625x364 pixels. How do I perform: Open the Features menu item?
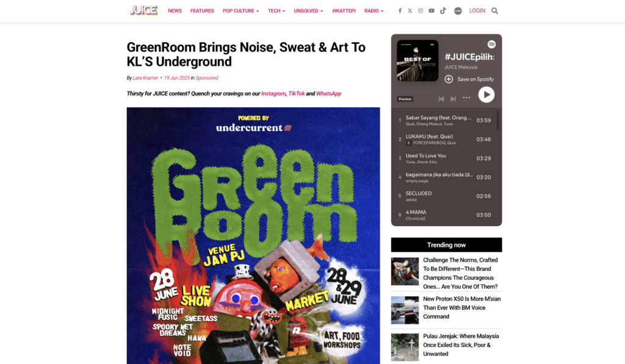pos(202,11)
